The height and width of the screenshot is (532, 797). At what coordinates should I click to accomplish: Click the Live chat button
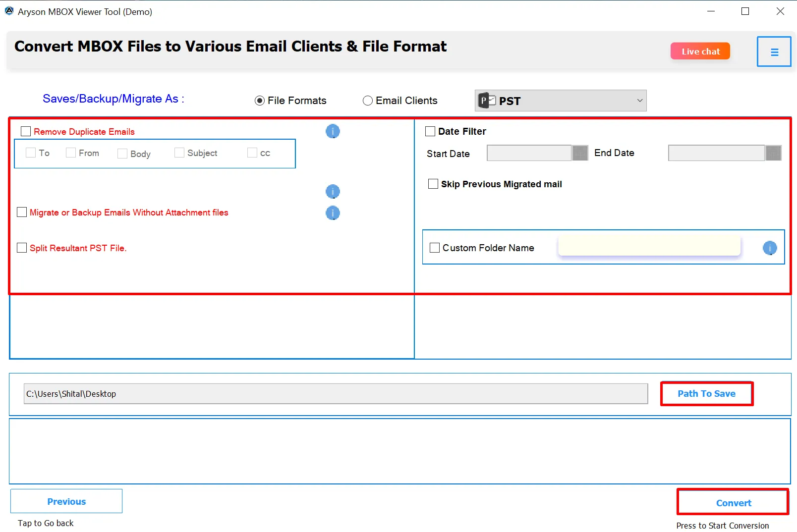(x=700, y=51)
